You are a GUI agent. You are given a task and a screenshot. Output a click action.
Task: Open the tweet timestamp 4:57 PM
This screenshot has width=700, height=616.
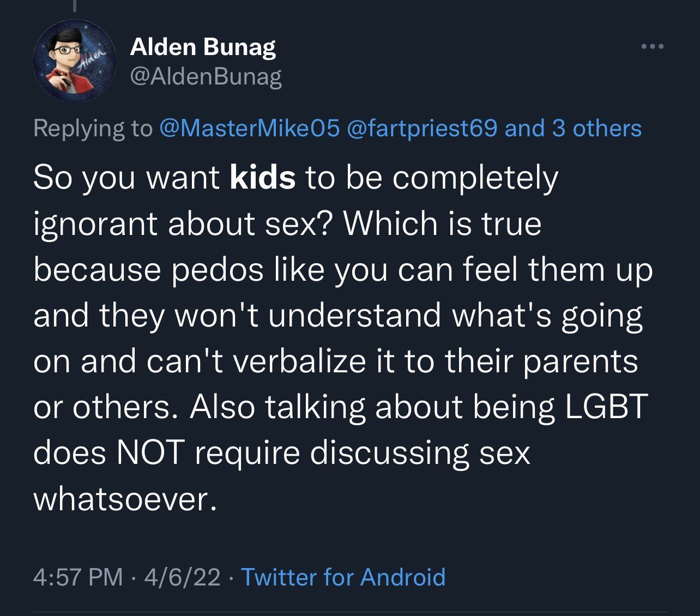coord(77,578)
